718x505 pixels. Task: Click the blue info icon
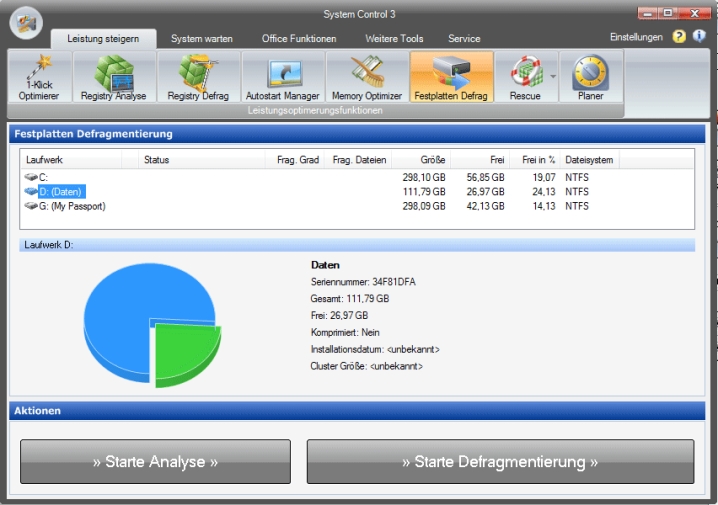(x=699, y=37)
